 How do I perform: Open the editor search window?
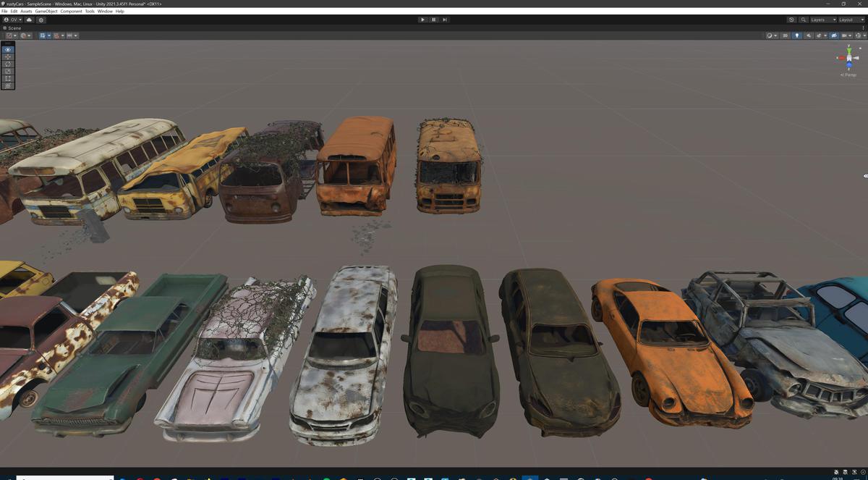[x=804, y=20]
